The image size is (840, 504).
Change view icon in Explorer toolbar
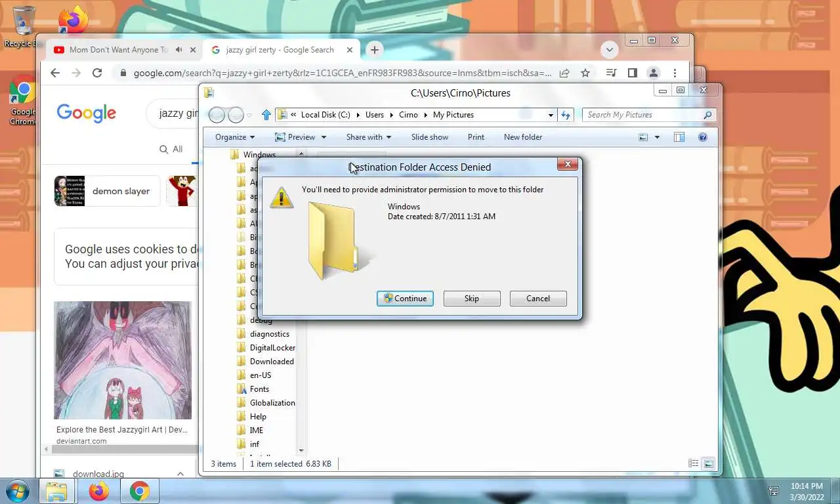coord(643,137)
